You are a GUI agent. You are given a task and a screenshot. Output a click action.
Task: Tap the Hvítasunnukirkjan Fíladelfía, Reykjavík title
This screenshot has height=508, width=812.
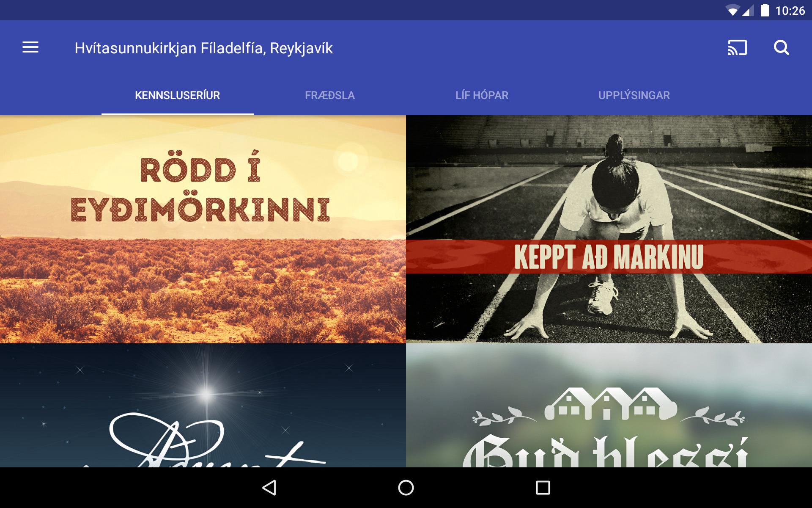tap(204, 48)
